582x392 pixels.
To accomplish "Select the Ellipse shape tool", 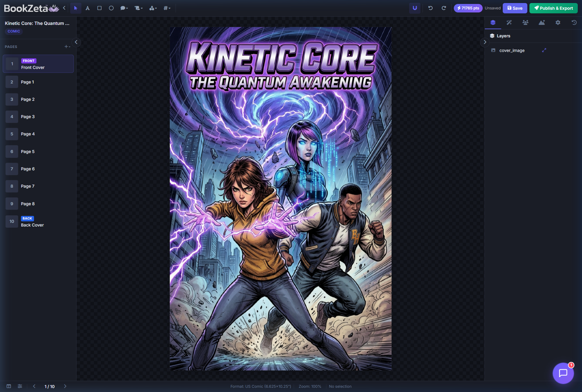I will 111,8.
